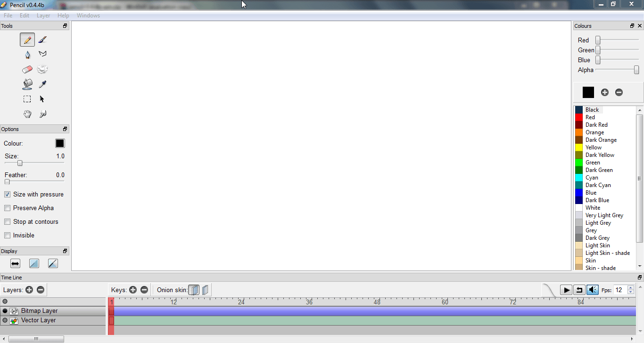Toggle visibility dot of Vector Layer

coord(5,320)
